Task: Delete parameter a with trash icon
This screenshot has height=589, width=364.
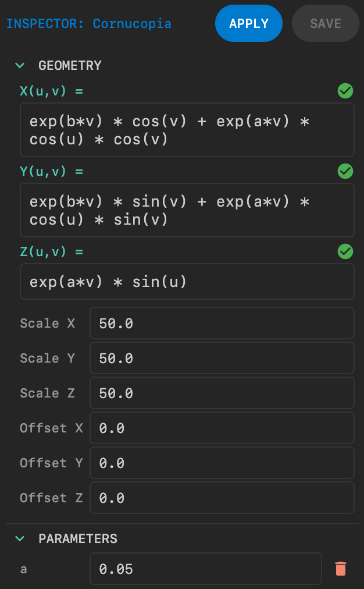Action: pyautogui.click(x=341, y=569)
